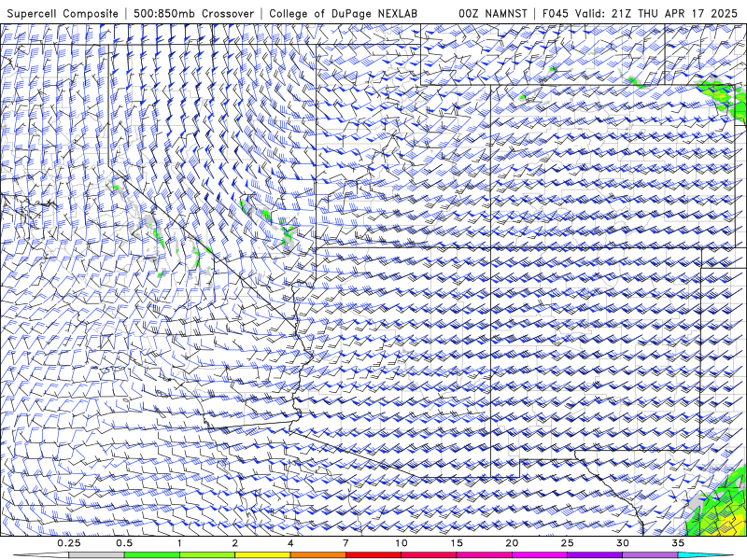Click the bright green color bar segment after 0.5
747x560 pixels.
(x=152, y=555)
